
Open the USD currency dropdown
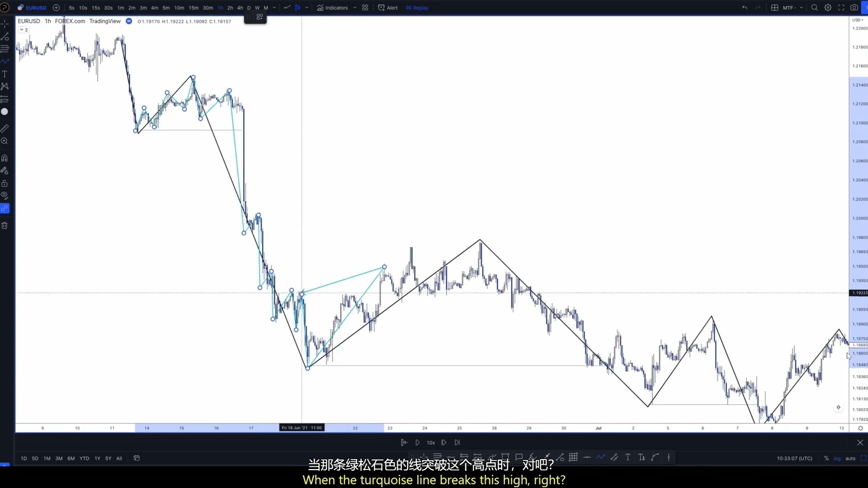coord(858,20)
